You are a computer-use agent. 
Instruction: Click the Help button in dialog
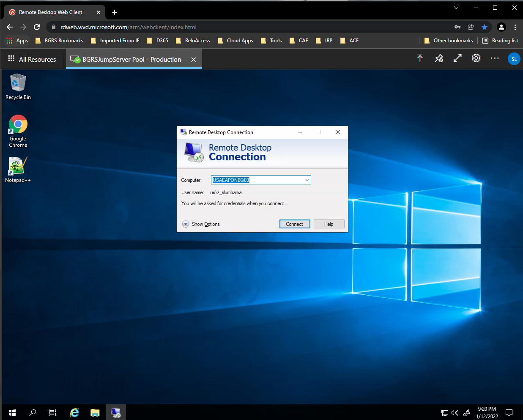coord(329,224)
